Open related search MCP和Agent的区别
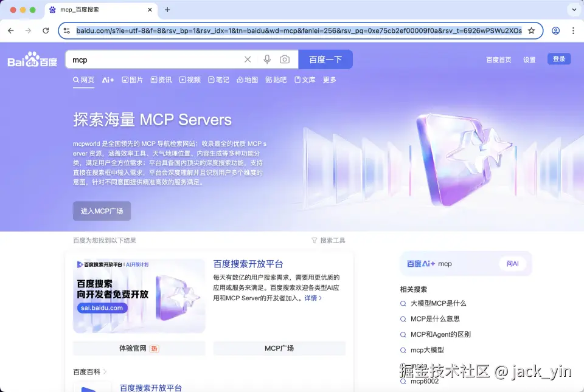Image resolution: width=584 pixels, height=392 pixels. [x=440, y=334]
